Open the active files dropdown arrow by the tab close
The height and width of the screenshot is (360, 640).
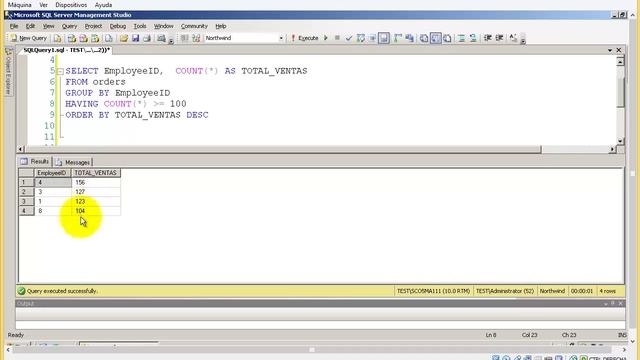pos(610,50)
